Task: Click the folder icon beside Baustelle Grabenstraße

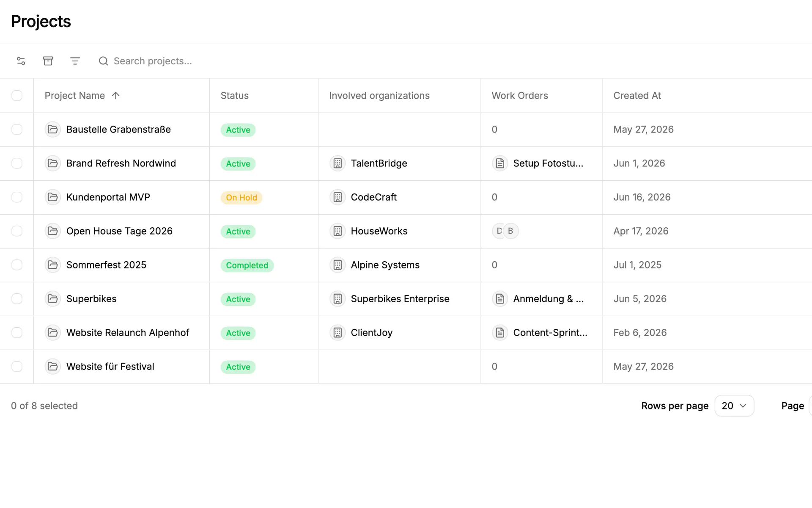Action: [x=53, y=129]
